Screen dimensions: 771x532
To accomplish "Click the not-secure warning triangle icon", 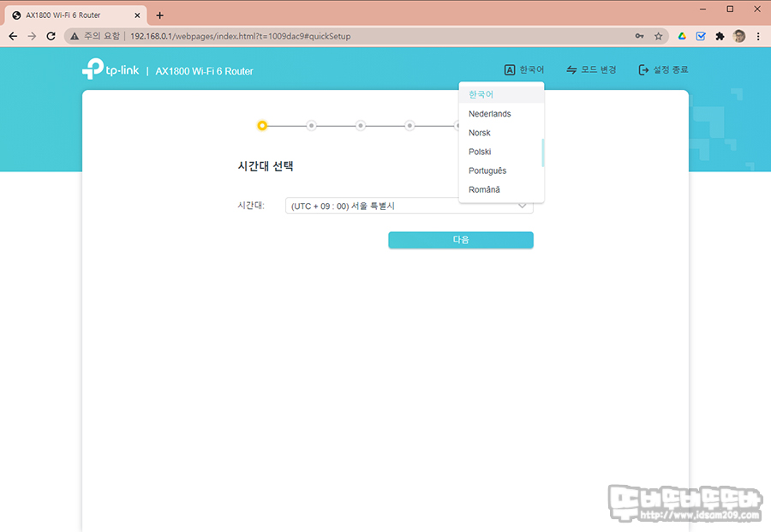I will click(x=75, y=36).
